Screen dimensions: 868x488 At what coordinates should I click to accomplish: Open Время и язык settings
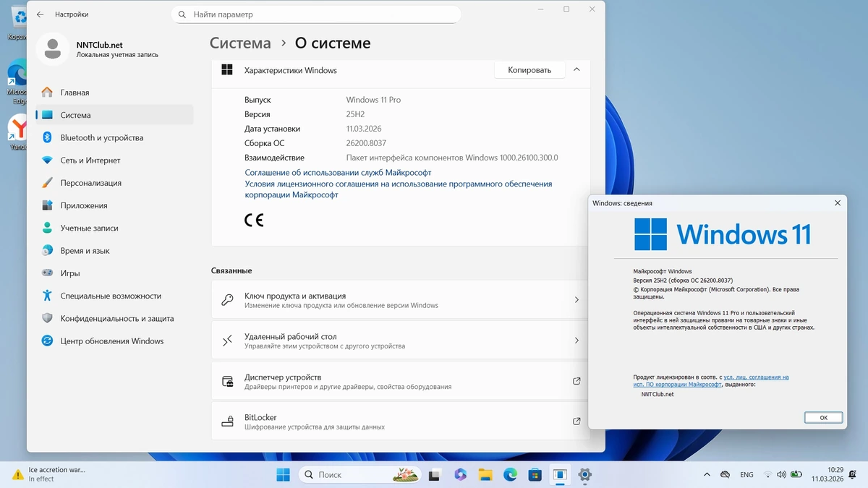point(114,251)
